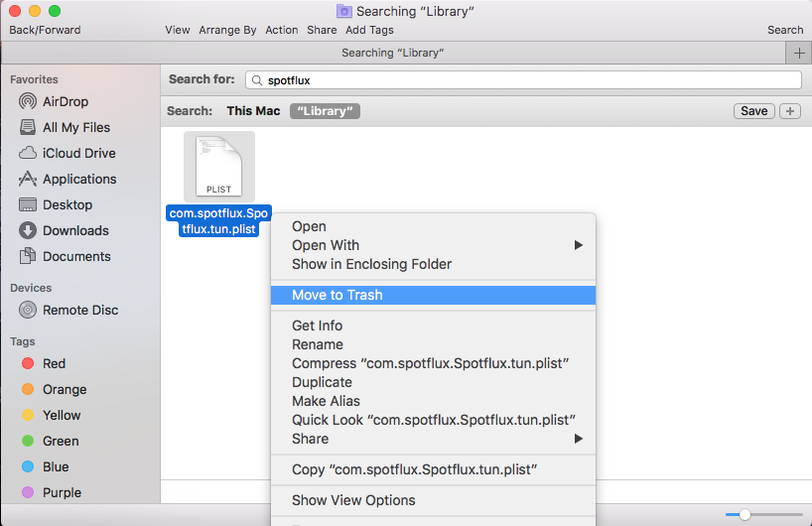
Task: Go to Applications folder in sidebar
Action: point(68,179)
